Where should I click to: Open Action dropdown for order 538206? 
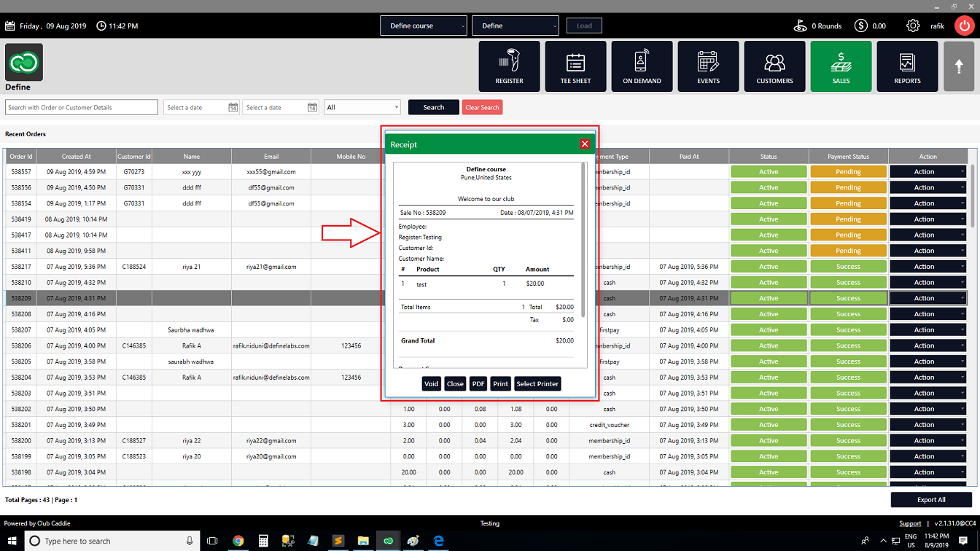928,345
